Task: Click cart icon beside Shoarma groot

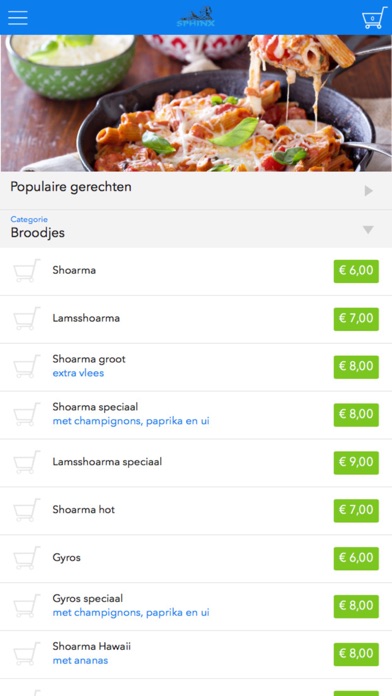Action: (x=26, y=366)
